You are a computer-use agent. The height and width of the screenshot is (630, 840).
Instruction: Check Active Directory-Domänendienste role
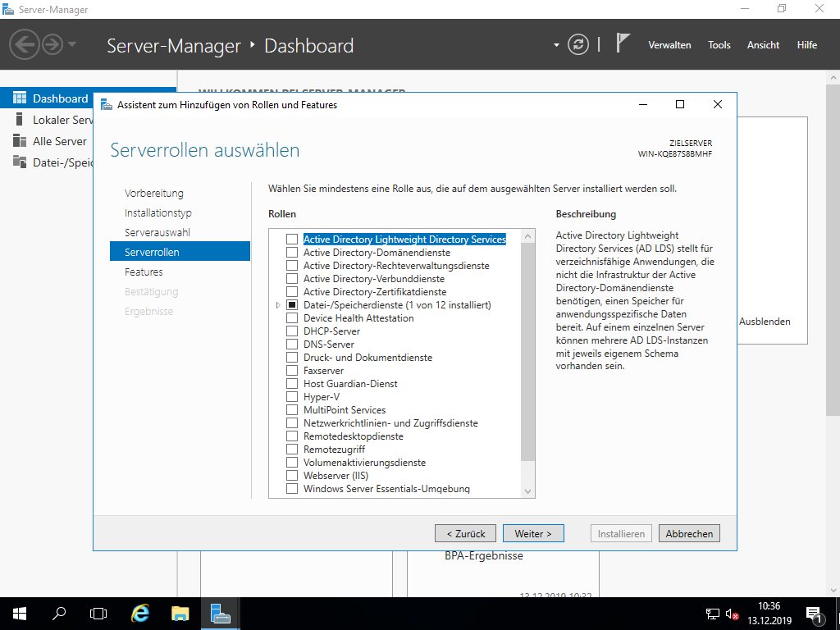(292, 253)
